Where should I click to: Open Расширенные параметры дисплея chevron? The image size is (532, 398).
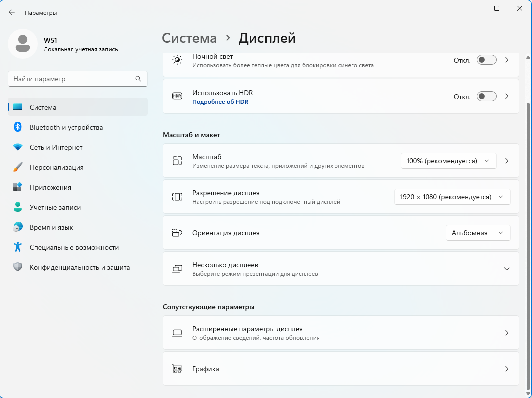click(x=507, y=333)
